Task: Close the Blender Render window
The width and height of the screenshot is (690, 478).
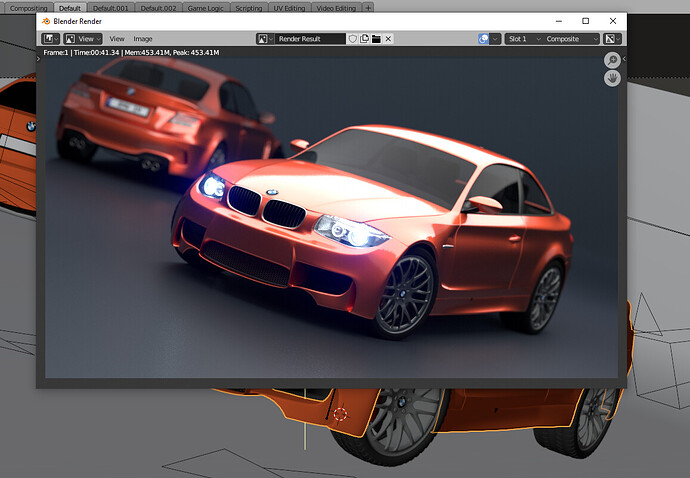Action: point(613,21)
